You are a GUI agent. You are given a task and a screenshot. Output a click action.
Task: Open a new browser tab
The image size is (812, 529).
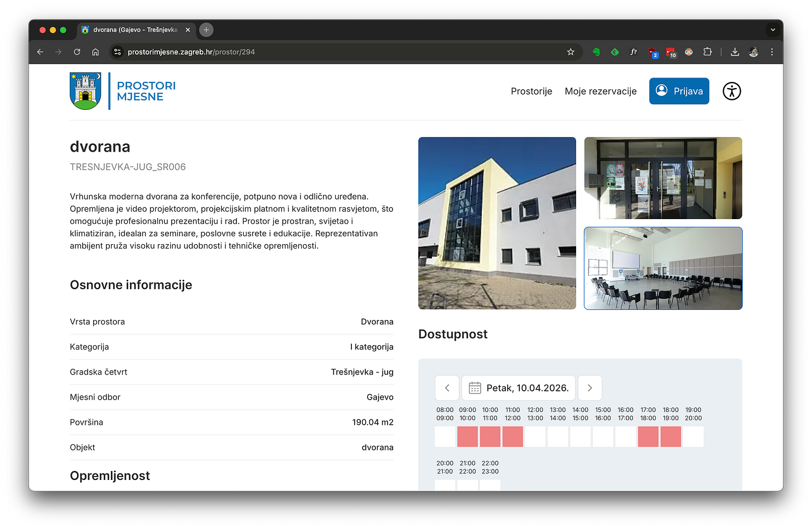[x=206, y=30]
